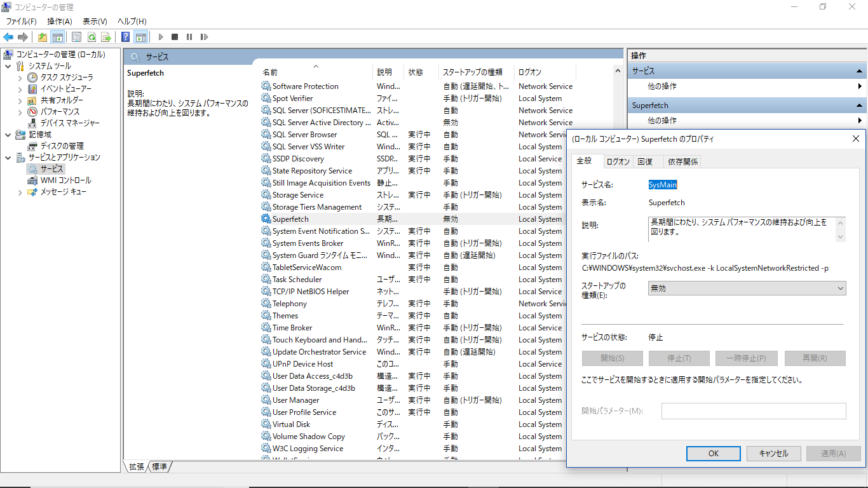Click the Restart service toolbar icon
Viewport: 868px width, 488px height.
point(204,37)
